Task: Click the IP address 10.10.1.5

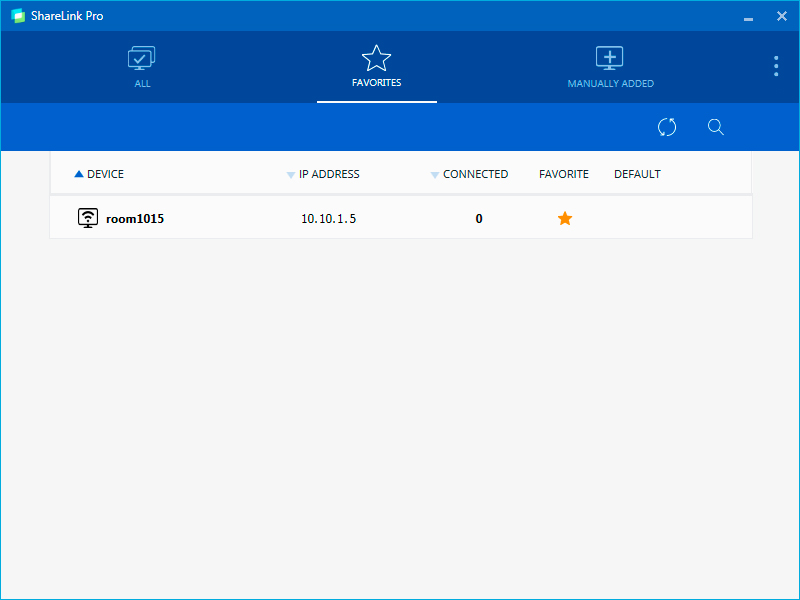Action: [x=328, y=218]
